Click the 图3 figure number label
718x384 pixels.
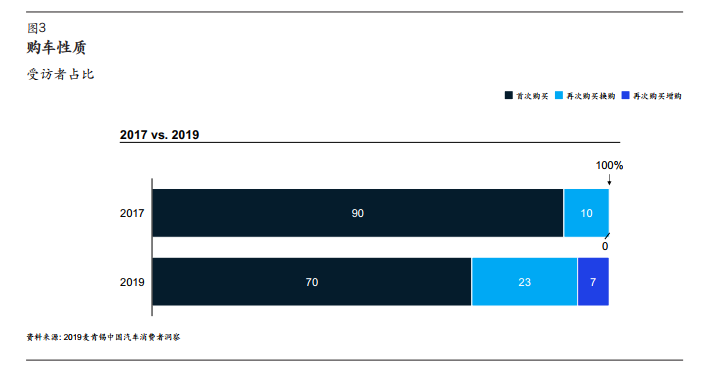point(37,28)
